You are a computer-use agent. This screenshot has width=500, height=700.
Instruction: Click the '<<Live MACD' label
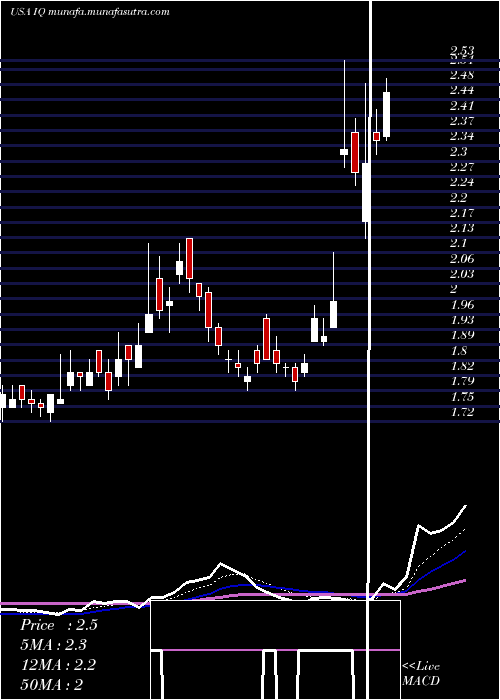point(421,674)
